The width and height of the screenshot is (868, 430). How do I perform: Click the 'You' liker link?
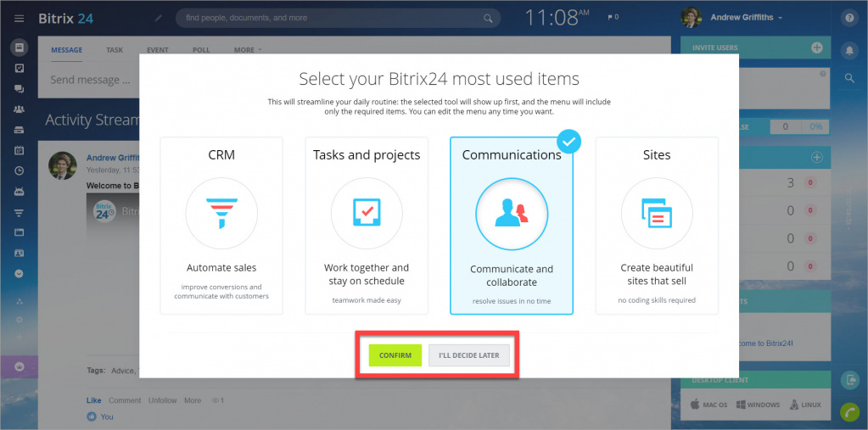point(107,416)
